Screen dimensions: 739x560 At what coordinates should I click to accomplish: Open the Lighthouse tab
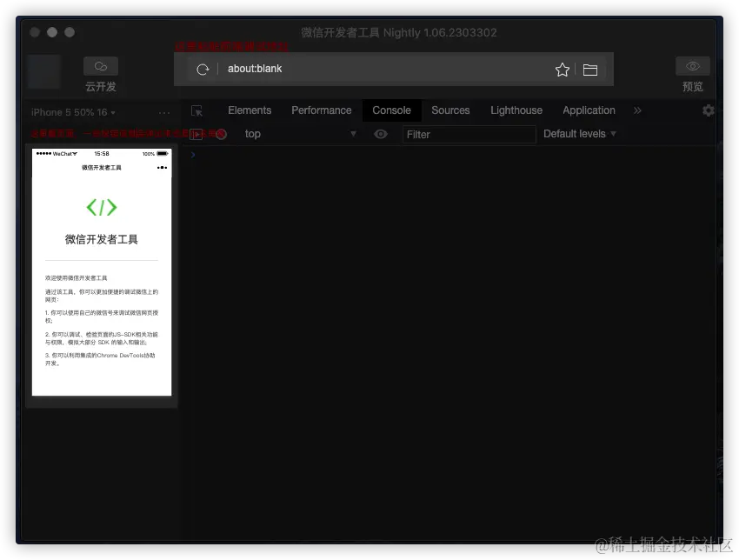pyautogui.click(x=516, y=110)
